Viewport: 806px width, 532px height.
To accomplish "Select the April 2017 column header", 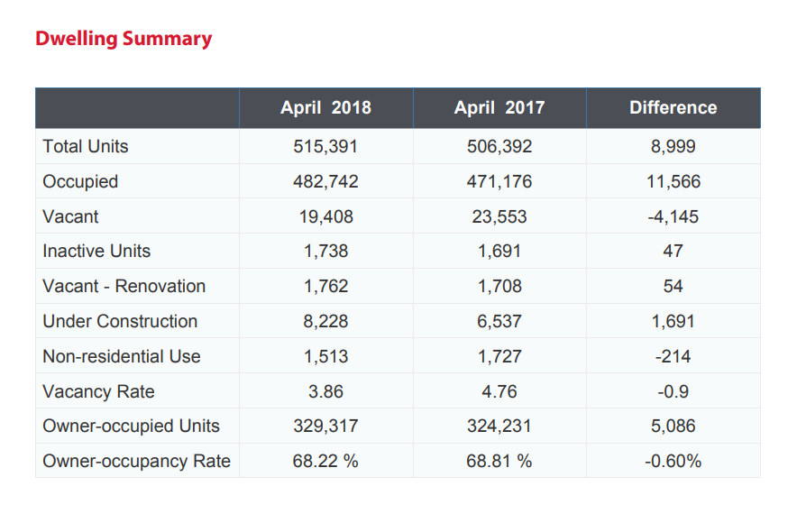I will pyautogui.click(x=499, y=108).
